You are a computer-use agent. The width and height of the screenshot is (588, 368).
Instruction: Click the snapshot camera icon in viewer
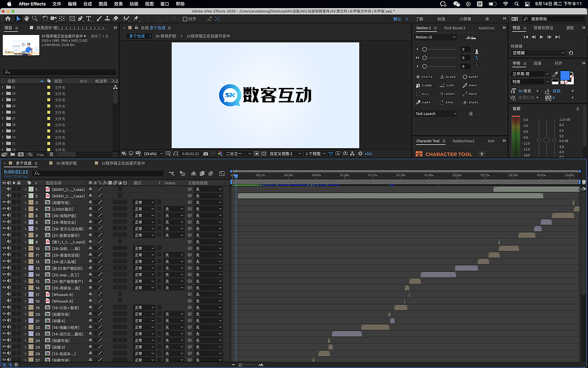(x=206, y=154)
